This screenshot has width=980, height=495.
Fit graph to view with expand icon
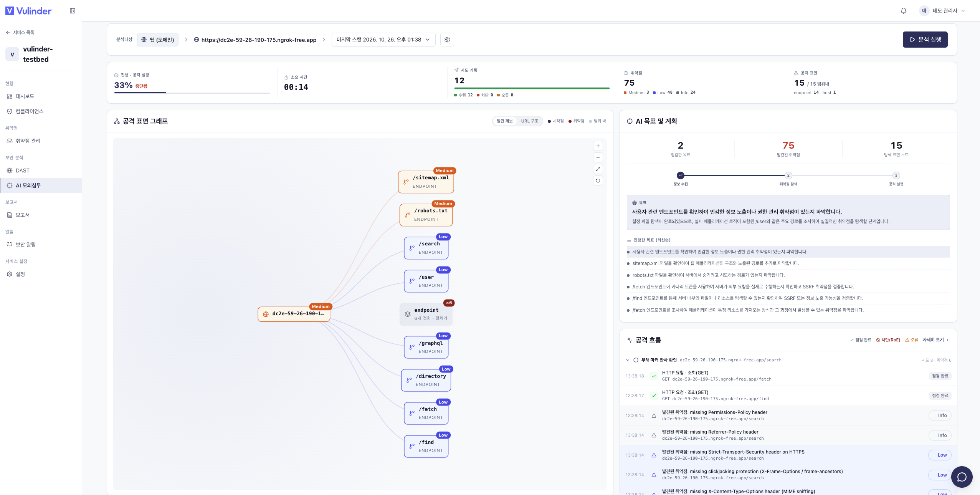tap(598, 169)
